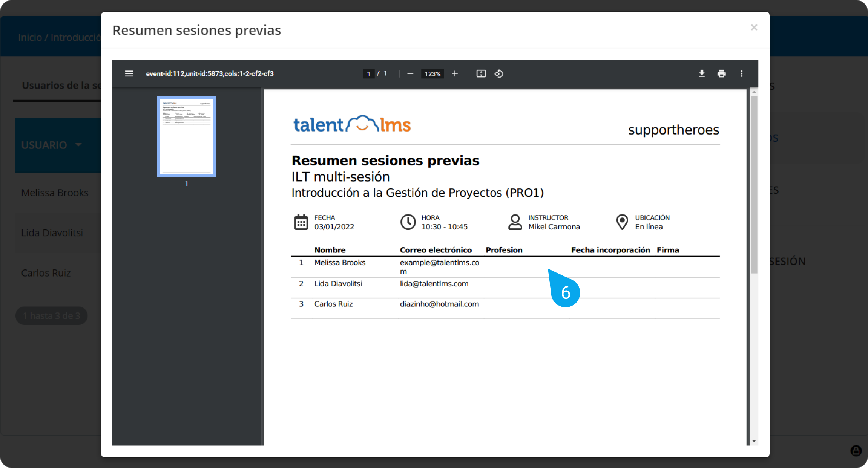Viewport: 868px width, 468px height.
Task: Click the supportheroes text in PDF
Action: click(673, 130)
